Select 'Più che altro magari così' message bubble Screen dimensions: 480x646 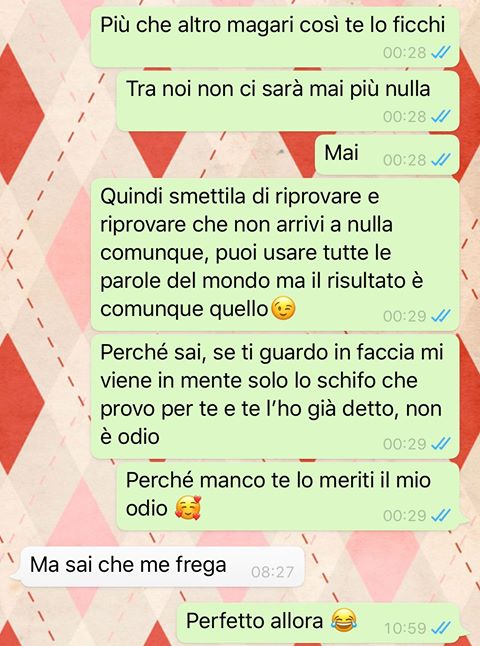[x=275, y=37]
